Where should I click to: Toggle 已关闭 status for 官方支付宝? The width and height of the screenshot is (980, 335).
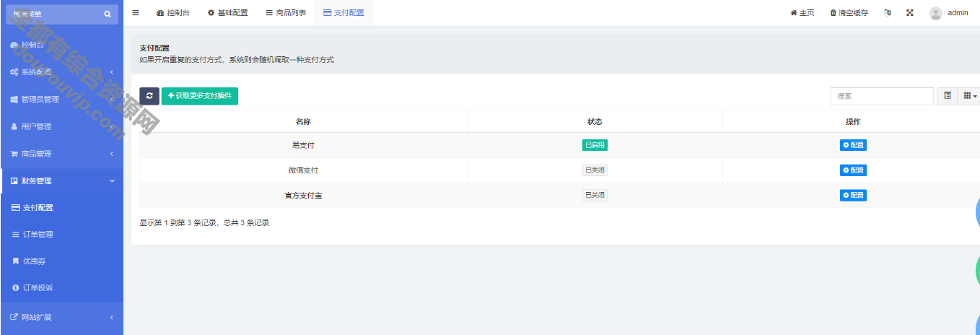(x=595, y=195)
